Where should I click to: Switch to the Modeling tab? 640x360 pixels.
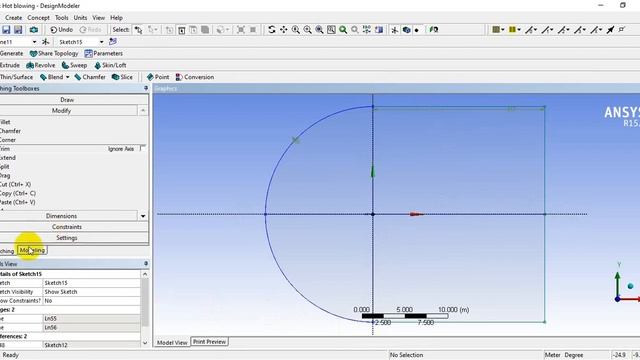pos(32,250)
